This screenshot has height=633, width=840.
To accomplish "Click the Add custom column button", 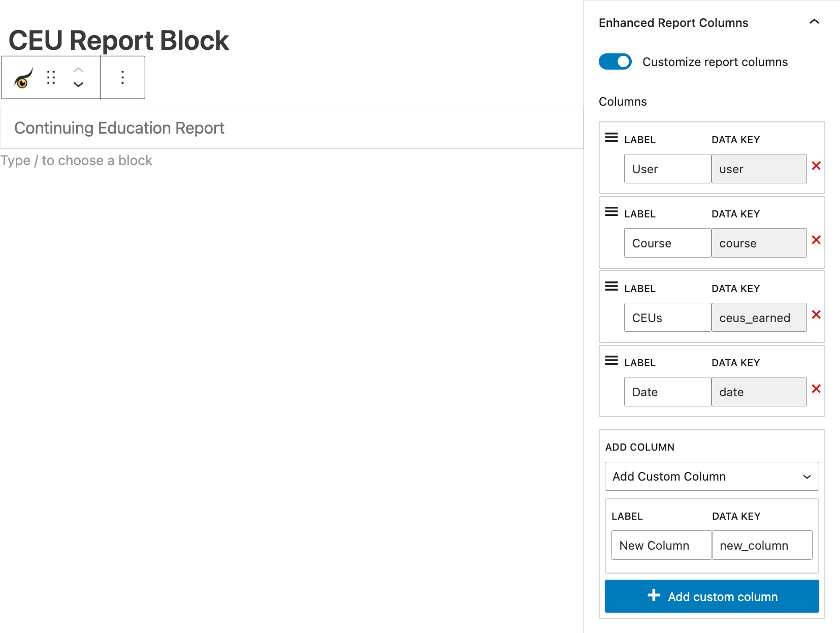I will click(x=711, y=596).
